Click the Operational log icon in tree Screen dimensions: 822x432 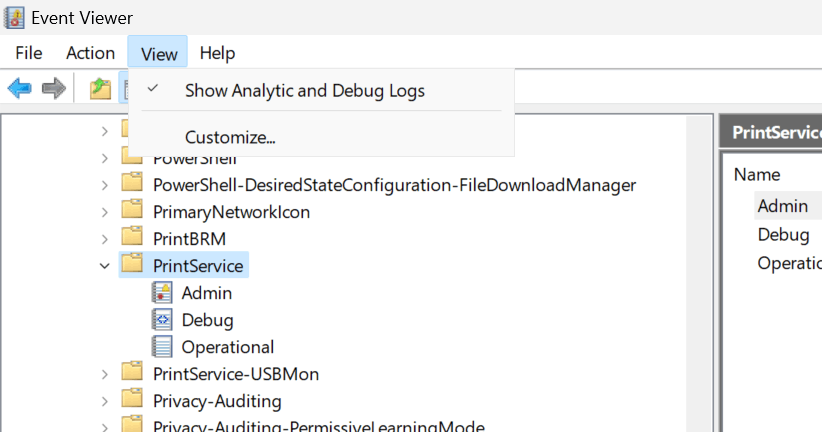[162, 347]
